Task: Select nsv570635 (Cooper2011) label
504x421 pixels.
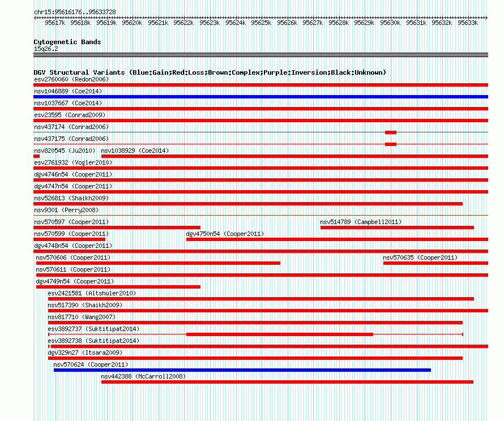Action: tap(420, 257)
